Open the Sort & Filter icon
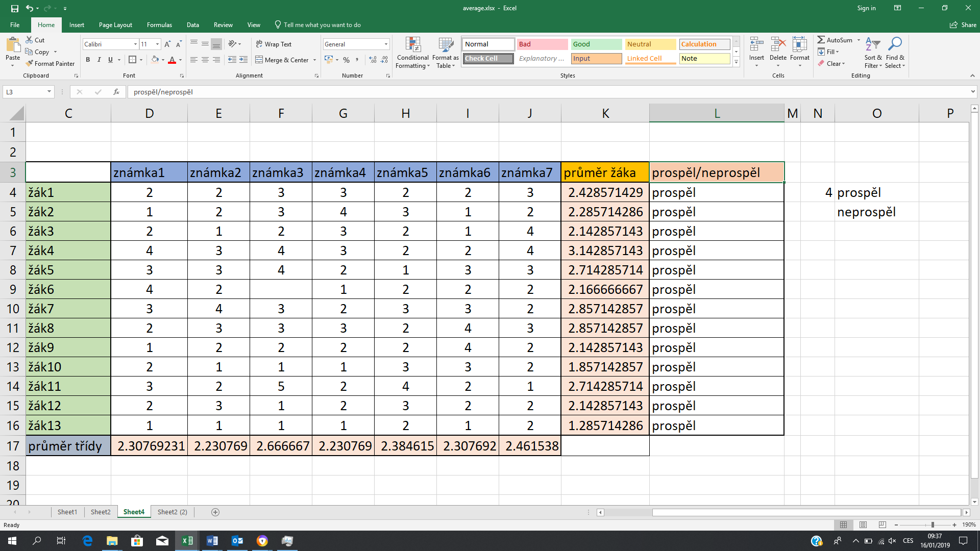980x551 pixels. (873, 45)
